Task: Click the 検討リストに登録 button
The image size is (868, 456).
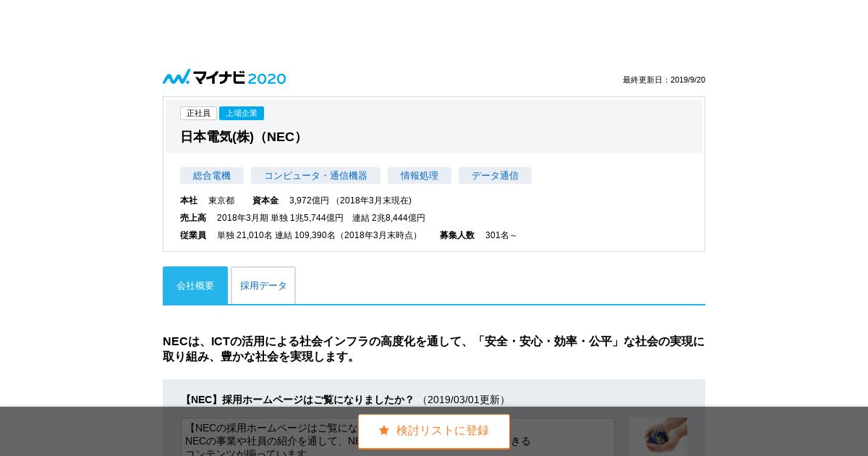Action: [434, 431]
